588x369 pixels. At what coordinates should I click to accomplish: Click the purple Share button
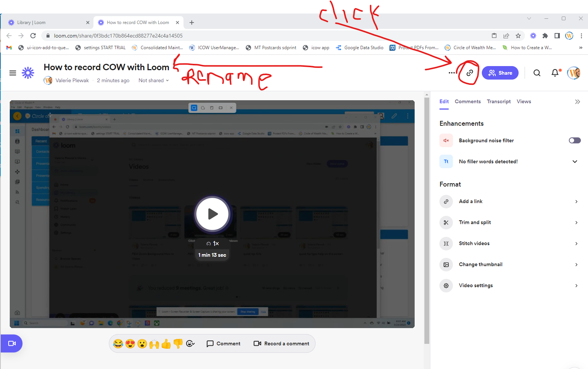tap(500, 73)
